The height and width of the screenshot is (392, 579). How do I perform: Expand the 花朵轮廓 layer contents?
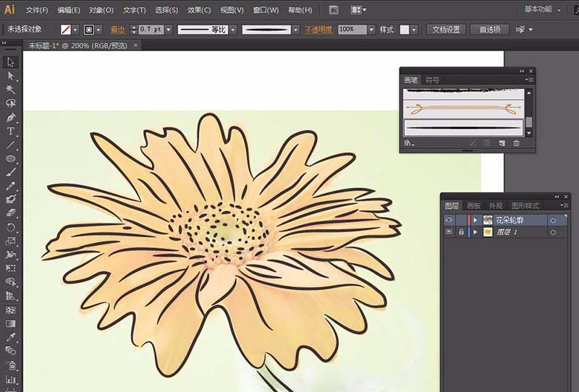click(x=476, y=220)
